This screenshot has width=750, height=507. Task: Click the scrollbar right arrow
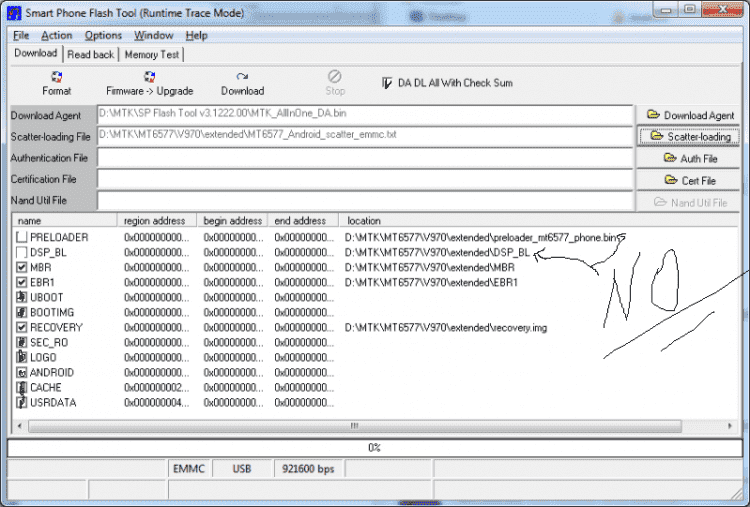[730, 426]
